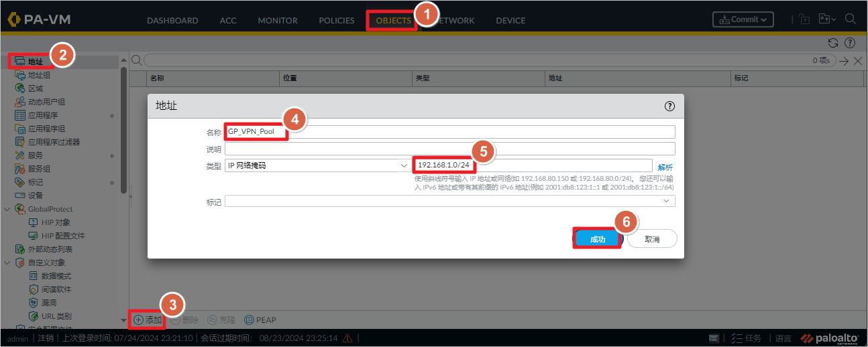The image size is (868, 347).
Task: Click the 动态用户组 dynamic user groups icon
Action: click(20, 102)
